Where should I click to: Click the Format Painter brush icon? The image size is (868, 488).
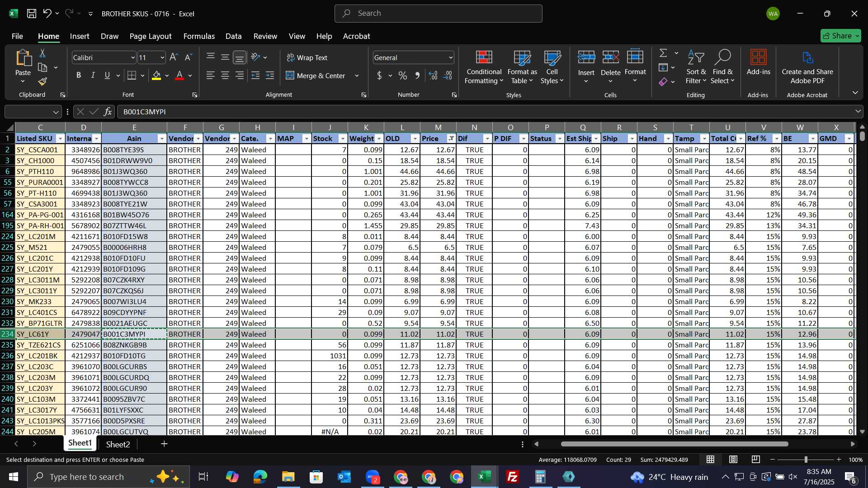(x=42, y=81)
